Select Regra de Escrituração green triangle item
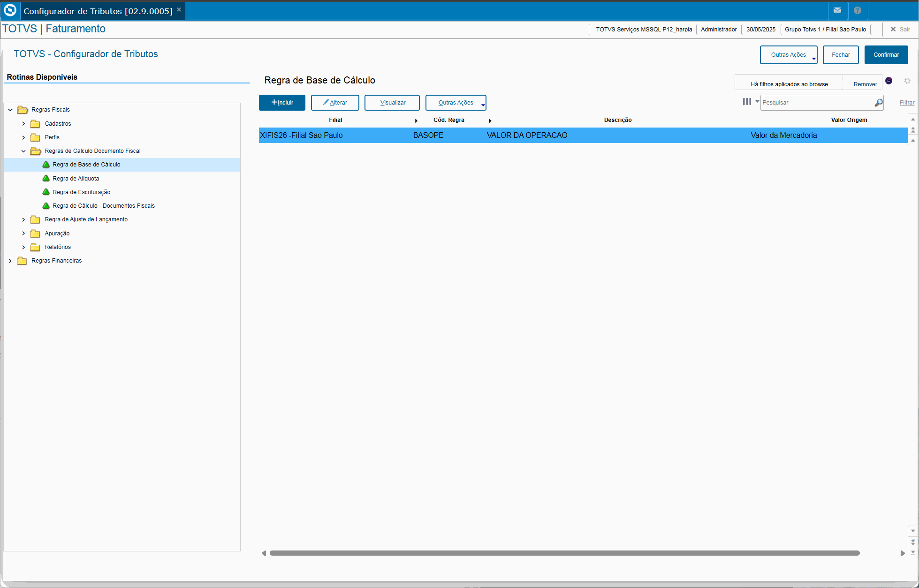Screen dimensions: 919x588 coord(82,192)
